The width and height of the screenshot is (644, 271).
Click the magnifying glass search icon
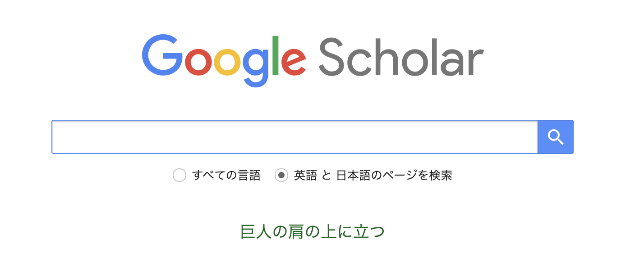(556, 137)
